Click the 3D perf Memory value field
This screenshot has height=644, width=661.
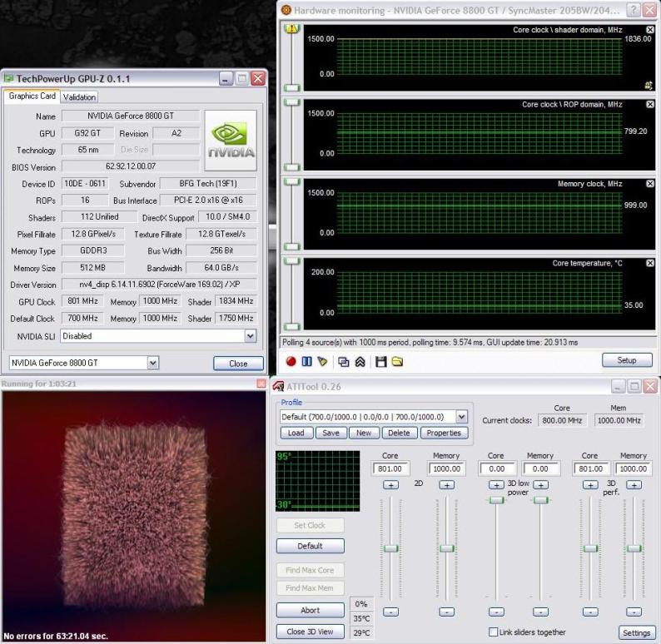click(634, 468)
